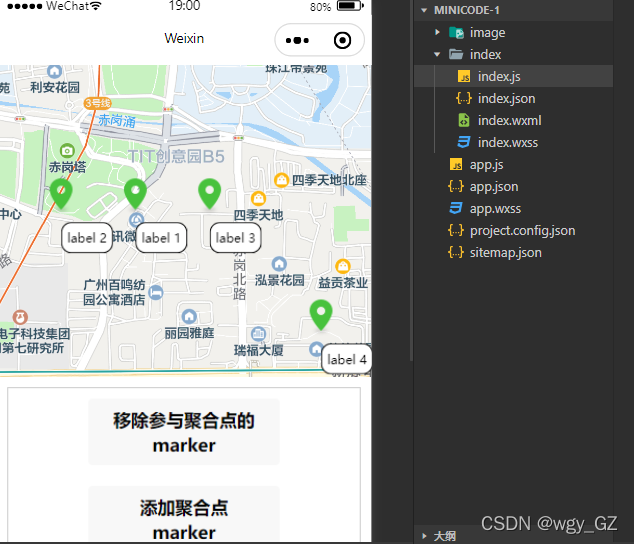Open app.wxss in the file tree
This screenshot has width=634, height=544.
(x=495, y=209)
